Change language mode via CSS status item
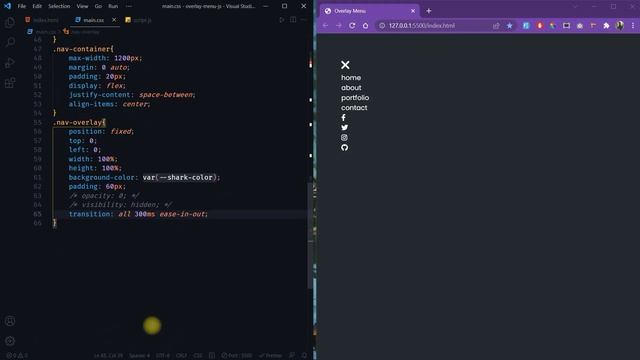 [198, 356]
